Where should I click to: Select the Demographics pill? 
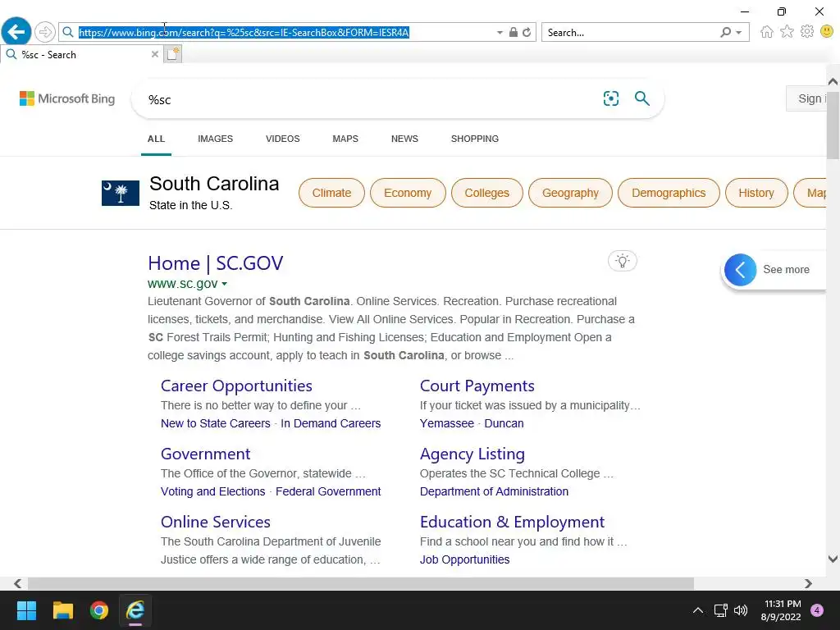tap(669, 193)
